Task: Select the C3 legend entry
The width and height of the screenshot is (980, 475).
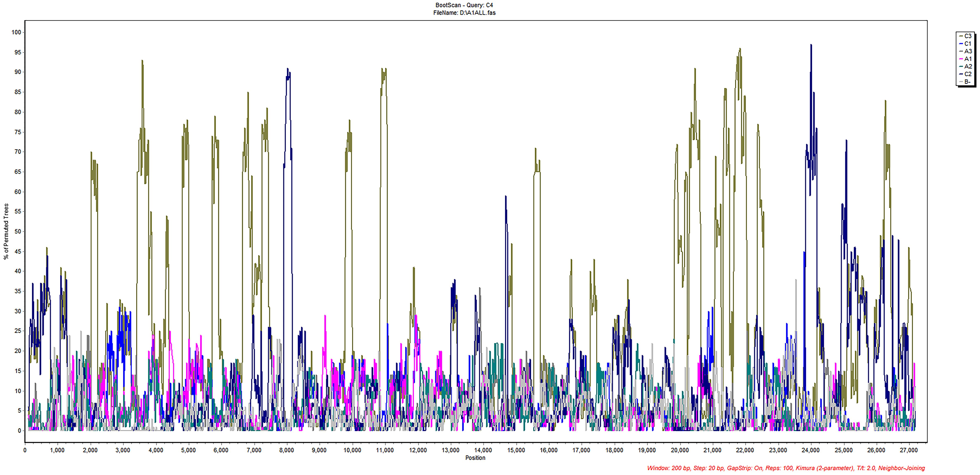Action: coord(966,36)
